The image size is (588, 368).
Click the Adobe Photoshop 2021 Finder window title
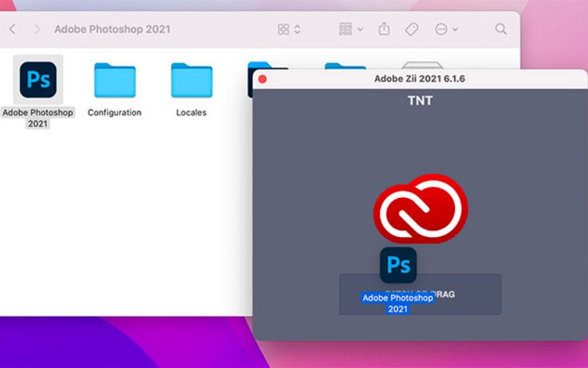pos(112,29)
